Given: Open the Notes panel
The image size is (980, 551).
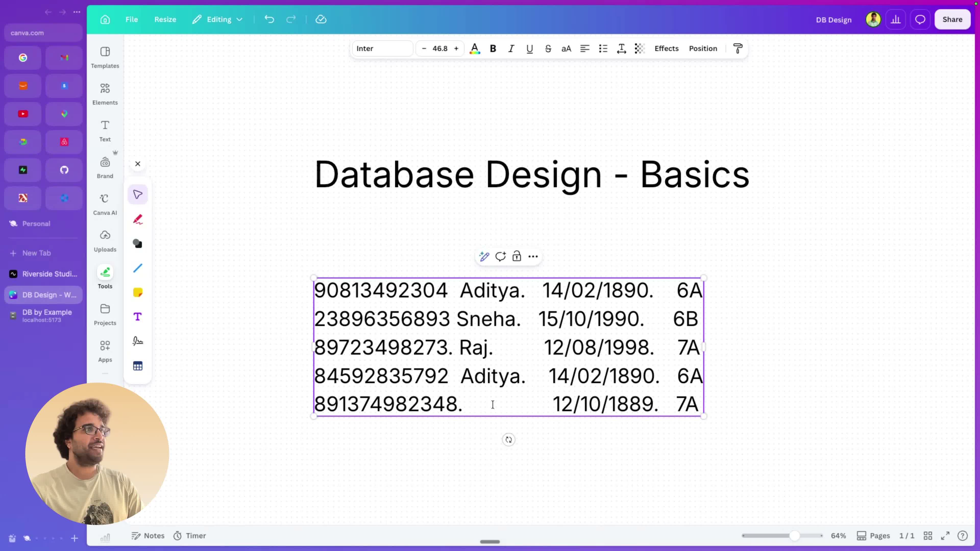Looking at the screenshot, I should [x=148, y=535].
